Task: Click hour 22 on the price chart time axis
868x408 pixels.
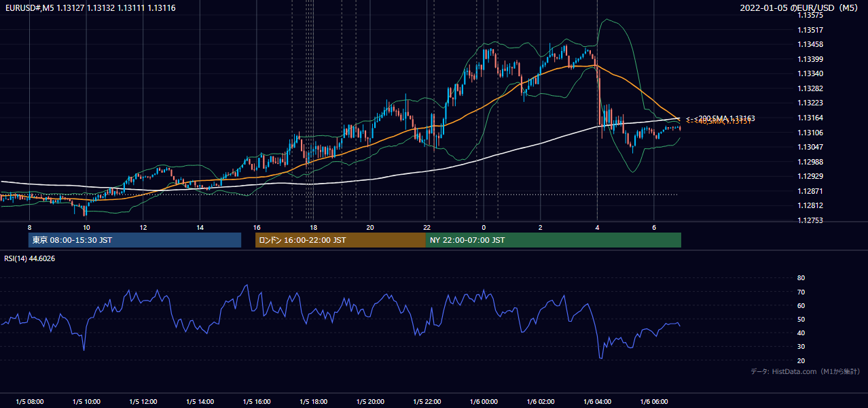Action: tap(427, 227)
